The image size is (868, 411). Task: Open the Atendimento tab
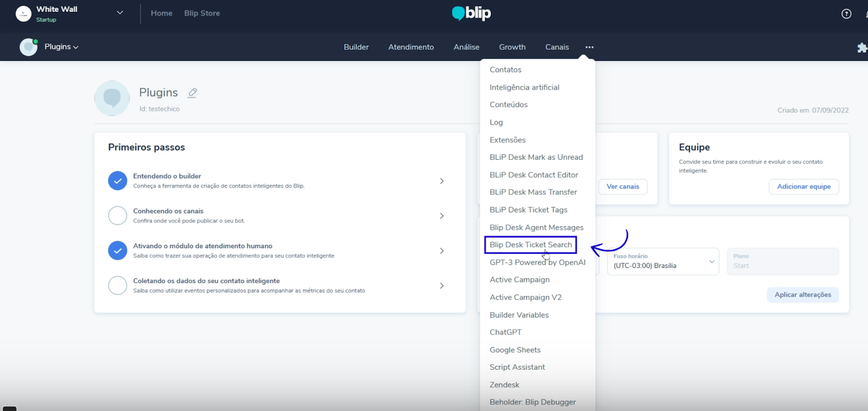(x=411, y=47)
